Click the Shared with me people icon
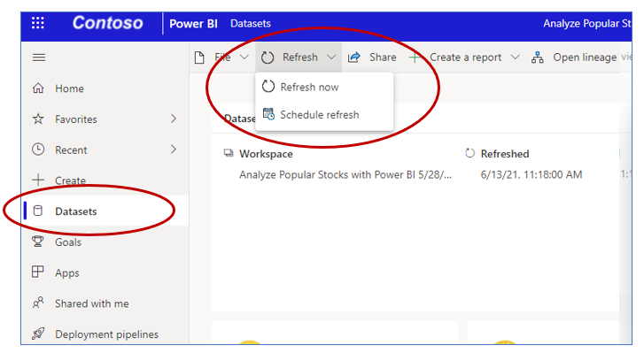The height and width of the screenshot is (353, 644). point(38,303)
